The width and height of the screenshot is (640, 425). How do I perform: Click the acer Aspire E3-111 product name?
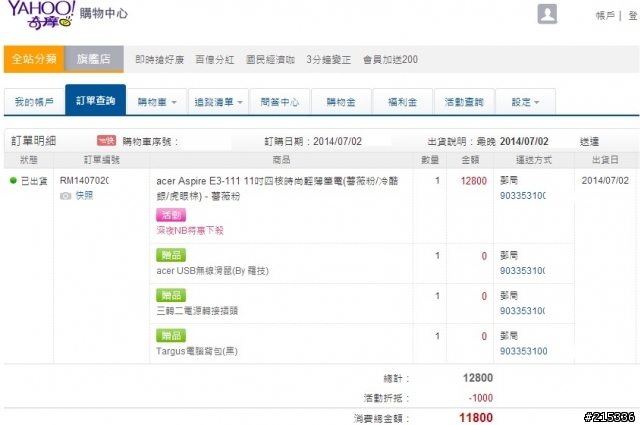277,188
